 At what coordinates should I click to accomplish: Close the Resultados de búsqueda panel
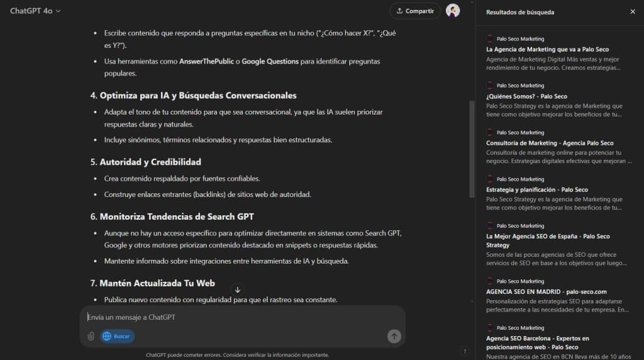pyautogui.click(x=632, y=11)
